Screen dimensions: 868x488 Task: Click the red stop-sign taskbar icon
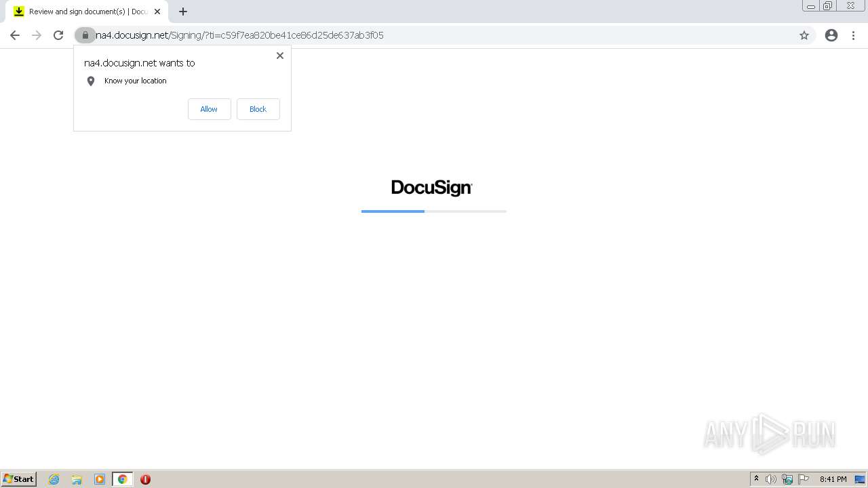pyautogui.click(x=145, y=479)
